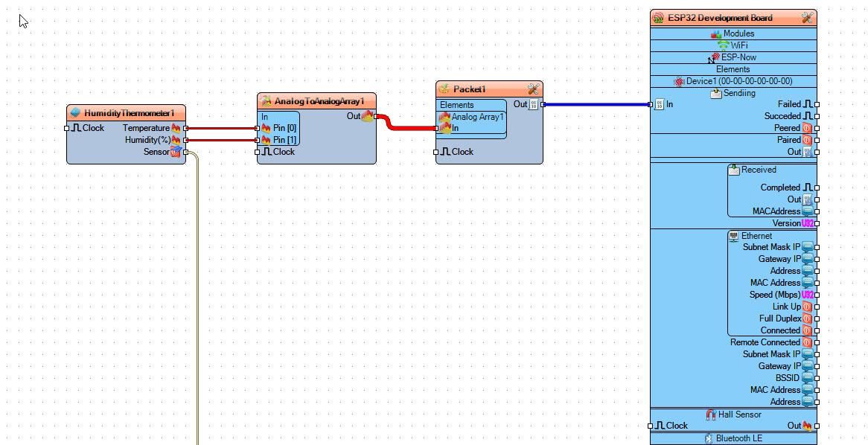This screenshot has height=445, width=868.
Task: Select the AnalogToAnalogArray1 title icon
Action: tap(267, 101)
